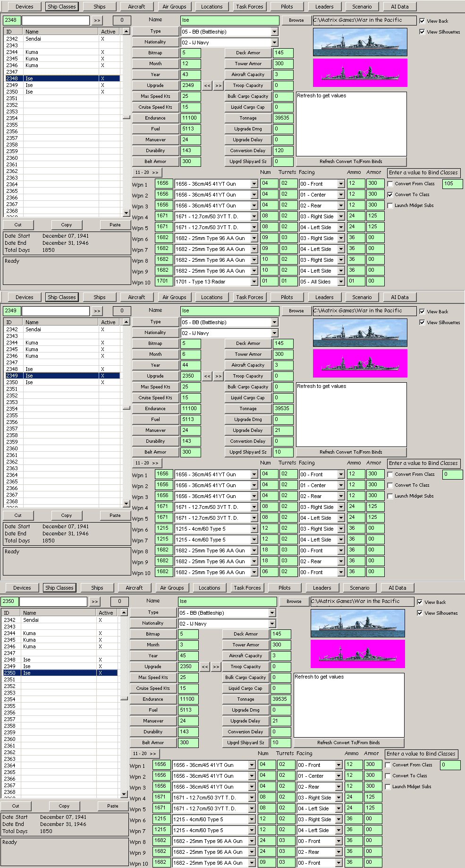Image resolution: width=465 pixels, height=868 pixels.
Task: Click previous upgrade << arrow beside Upgrade 2349 field
Action: click(207, 86)
